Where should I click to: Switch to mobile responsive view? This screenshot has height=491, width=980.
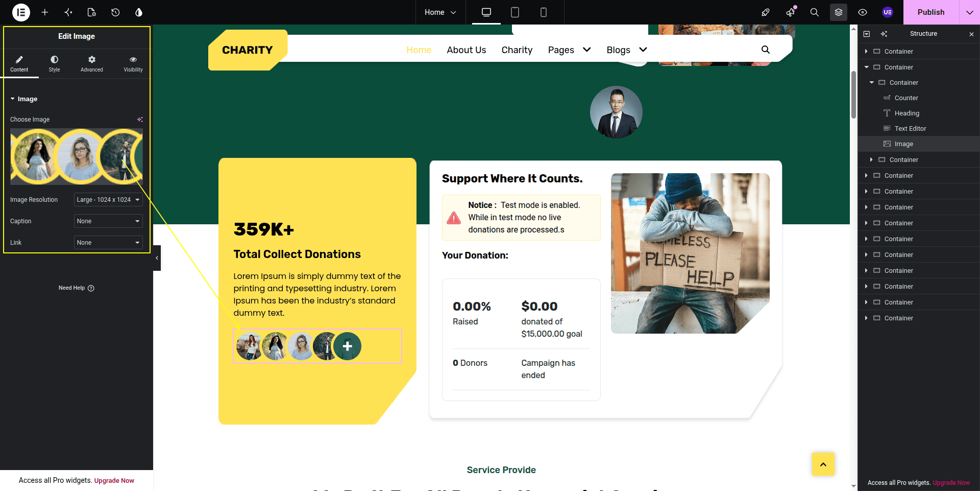[544, 12]
